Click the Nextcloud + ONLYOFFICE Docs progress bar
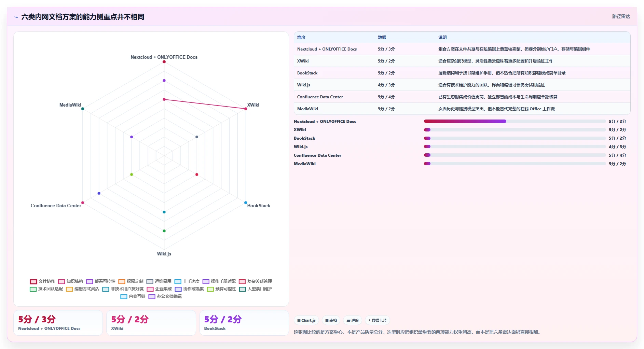The width and height of the screenshot is (644, 349). 515,121
